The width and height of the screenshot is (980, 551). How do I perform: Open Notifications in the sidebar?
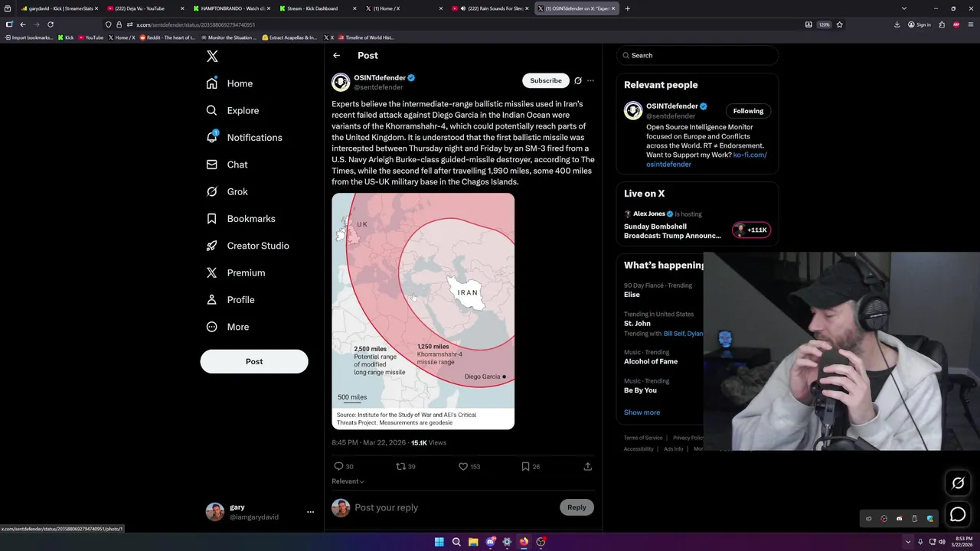point(244,138)
